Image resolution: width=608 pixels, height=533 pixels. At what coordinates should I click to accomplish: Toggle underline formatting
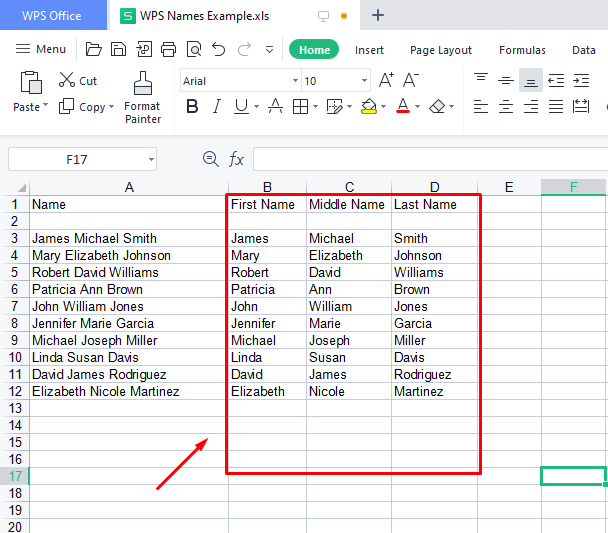point(241,106)
